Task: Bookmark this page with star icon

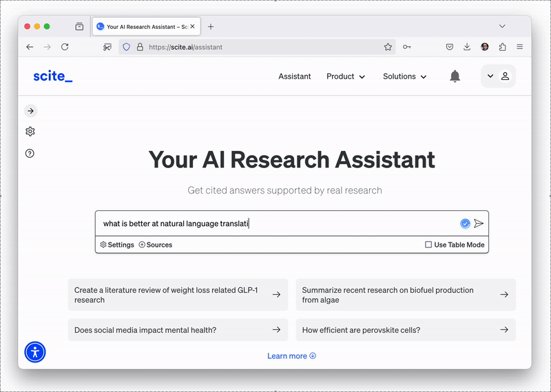Action: (388, 47)
